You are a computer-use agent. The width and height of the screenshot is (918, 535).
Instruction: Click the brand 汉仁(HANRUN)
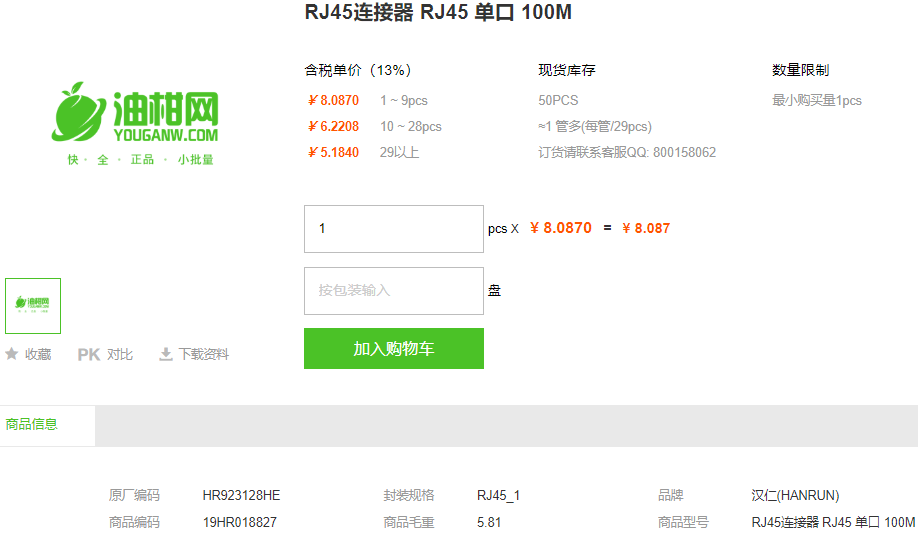(795, 495)
